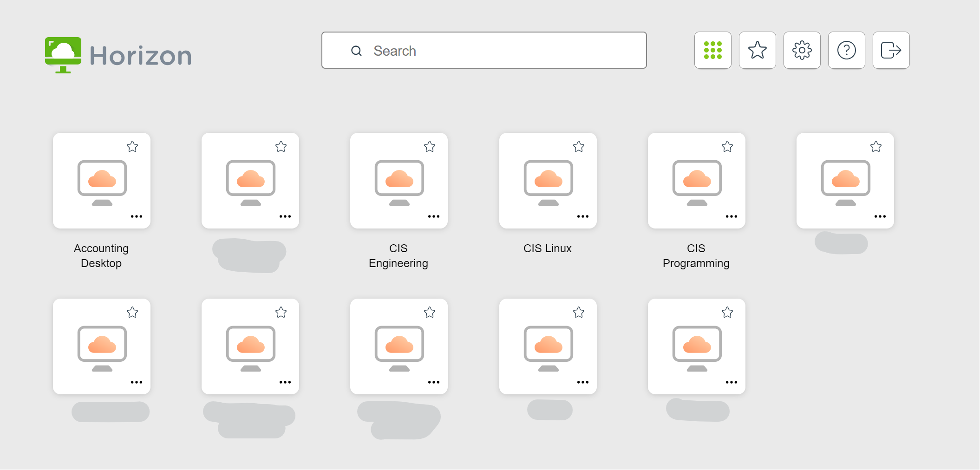Click the CIS Linux label

pos(548,248)
